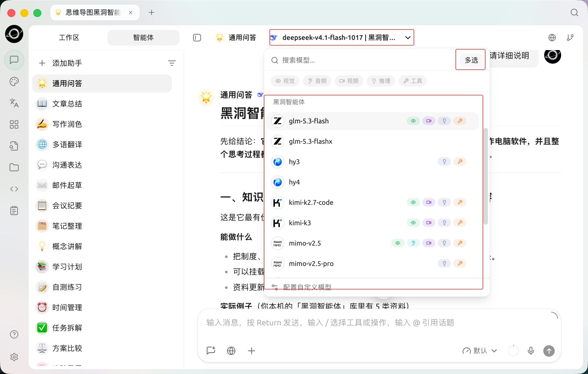Open the files folder sidebar icon
The width and height of the screenshot is (588, 374).
[14, 167]
